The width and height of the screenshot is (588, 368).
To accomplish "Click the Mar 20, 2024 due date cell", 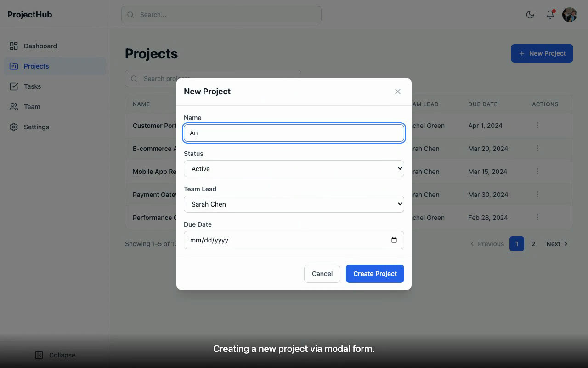I will pyautogui.click(x=488, y=149).
